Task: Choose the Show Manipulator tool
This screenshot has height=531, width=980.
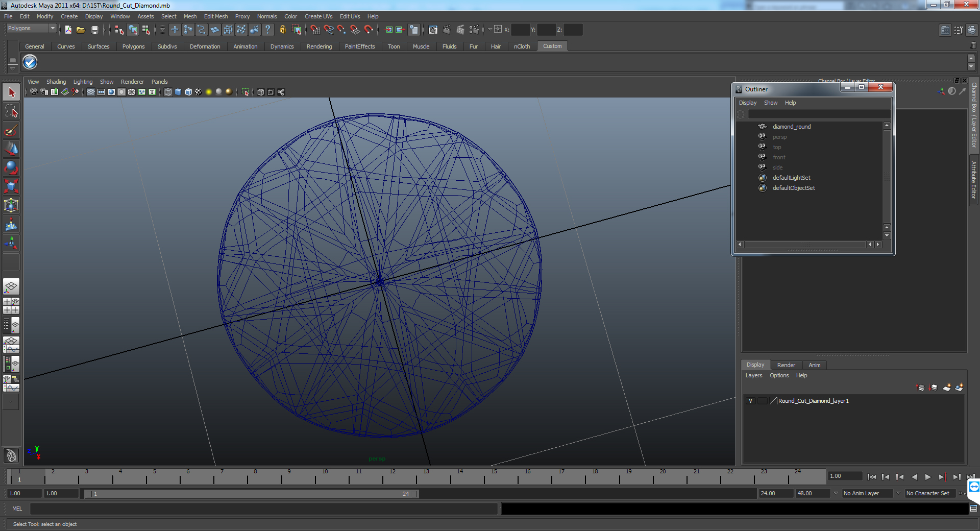Action: pos(11,243)
